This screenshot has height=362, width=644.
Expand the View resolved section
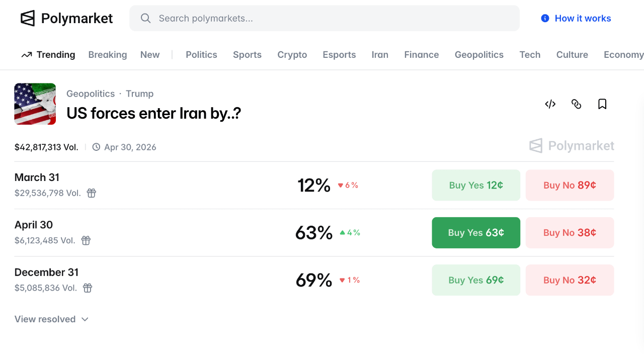(51, 319)
